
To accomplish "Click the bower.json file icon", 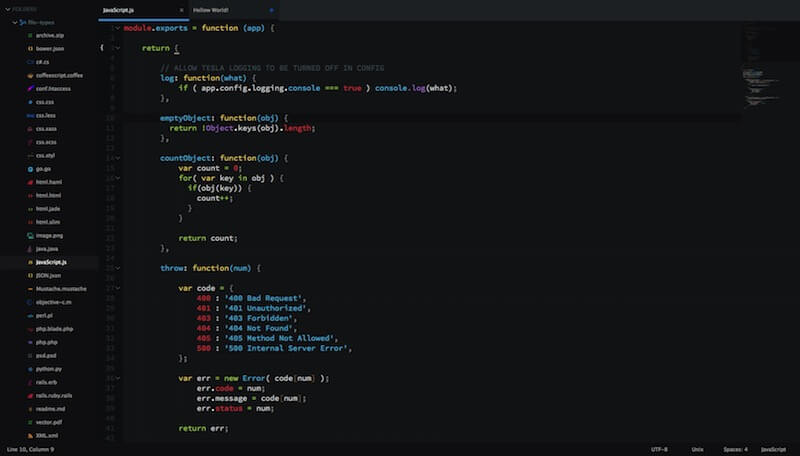I will (x=28, y=48).
